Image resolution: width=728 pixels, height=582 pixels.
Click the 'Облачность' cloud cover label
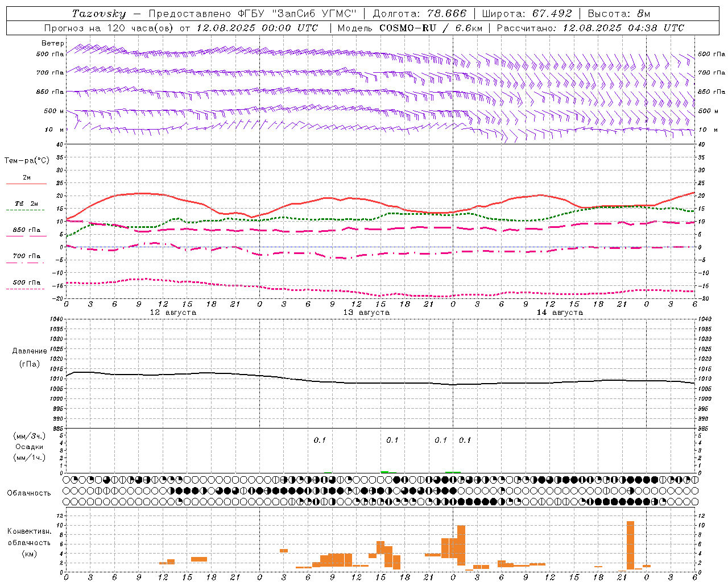point(29,493)
